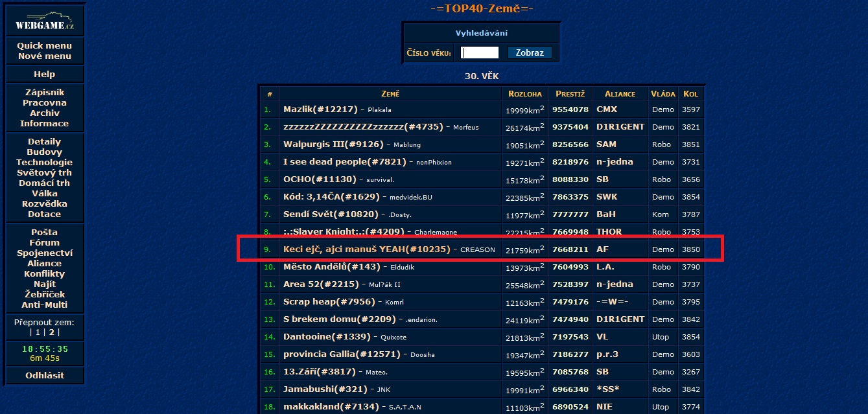
Task: Switch to country 2
Action: [51, 332]
